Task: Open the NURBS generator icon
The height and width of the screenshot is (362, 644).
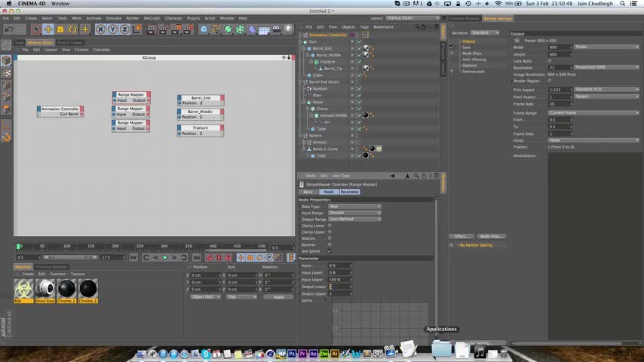Action: [x=228, y=29]
